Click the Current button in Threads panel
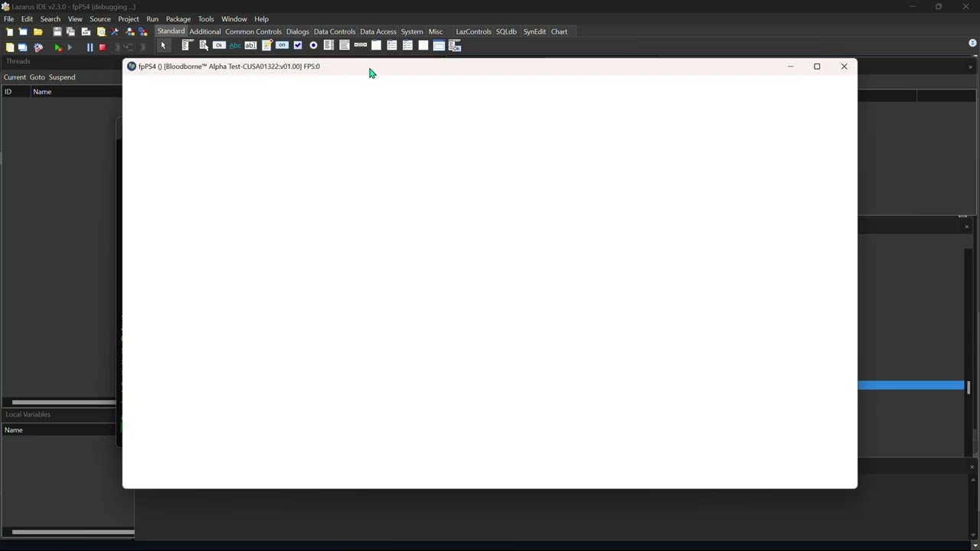Screen dimensions: 980x551 (15, 77)
